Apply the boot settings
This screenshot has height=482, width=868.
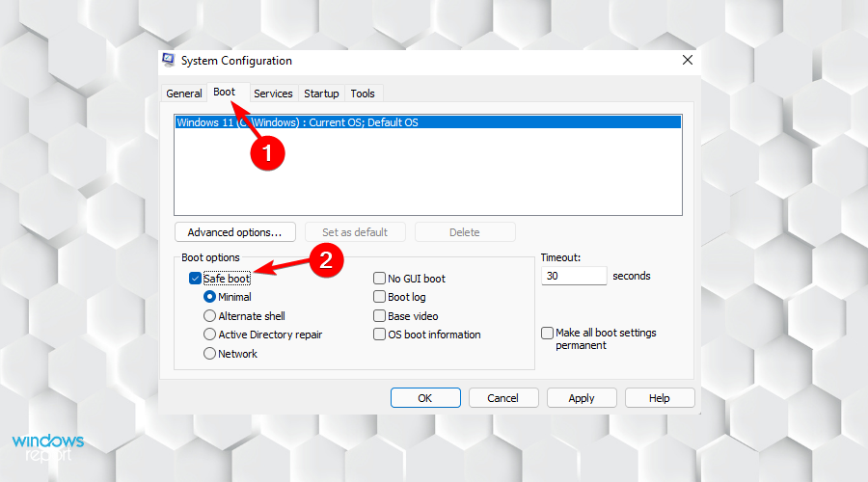pos(582,398)
